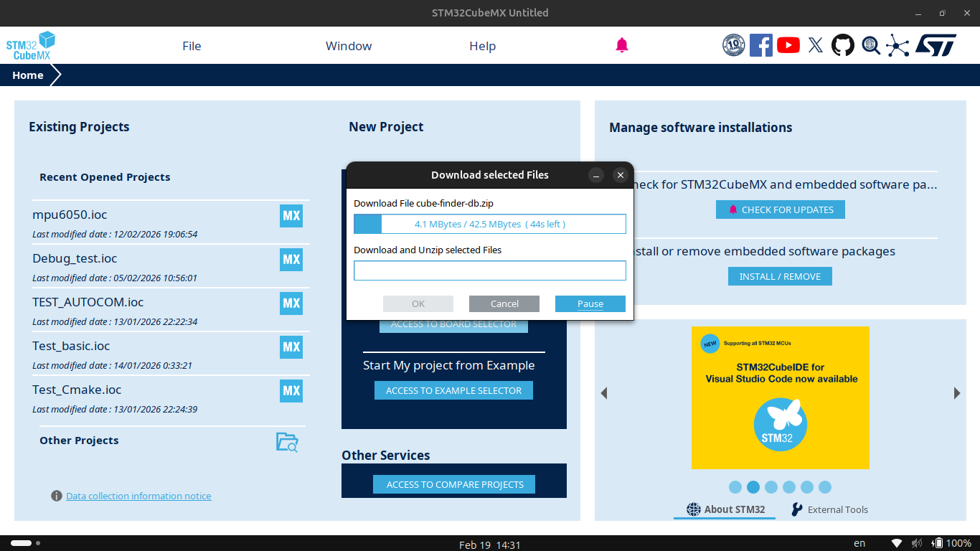This screenshot has width=980, height=551.
Task: Click the data collection info icon
Action: 57,496
